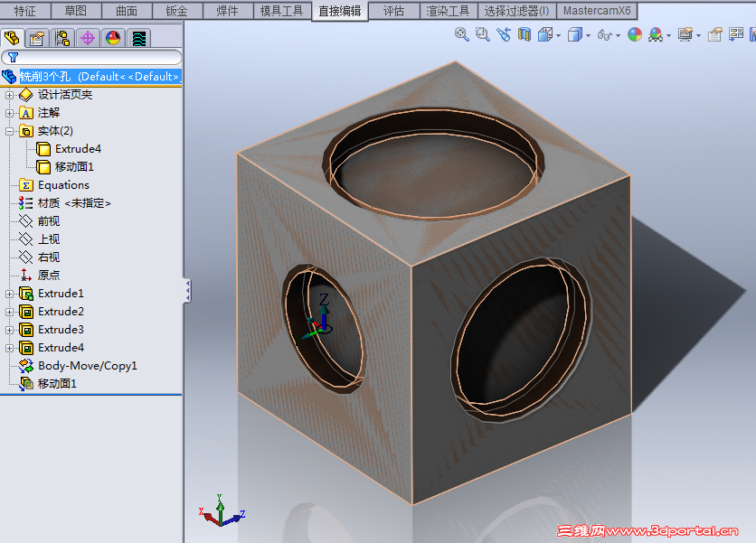Open the DisplayManager color ball tab
Screen dimensions: 756x543
[x=113, y=38]
